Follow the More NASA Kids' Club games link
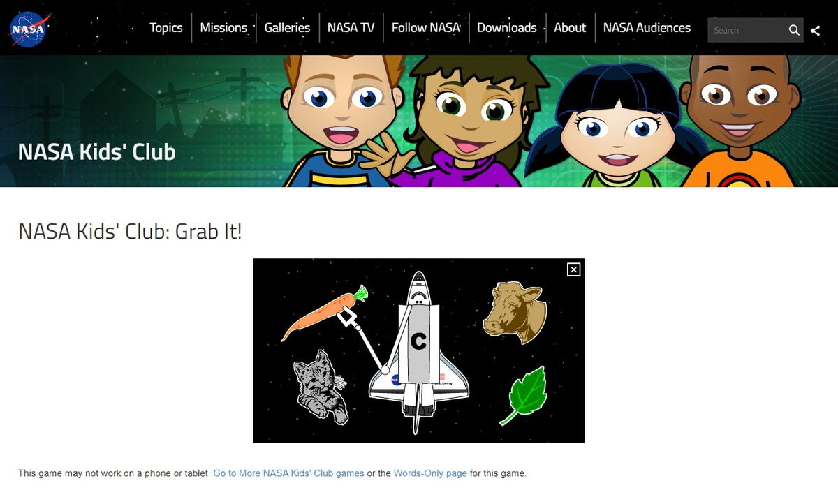Screen dimensions: 838x504 coord(288,473)
